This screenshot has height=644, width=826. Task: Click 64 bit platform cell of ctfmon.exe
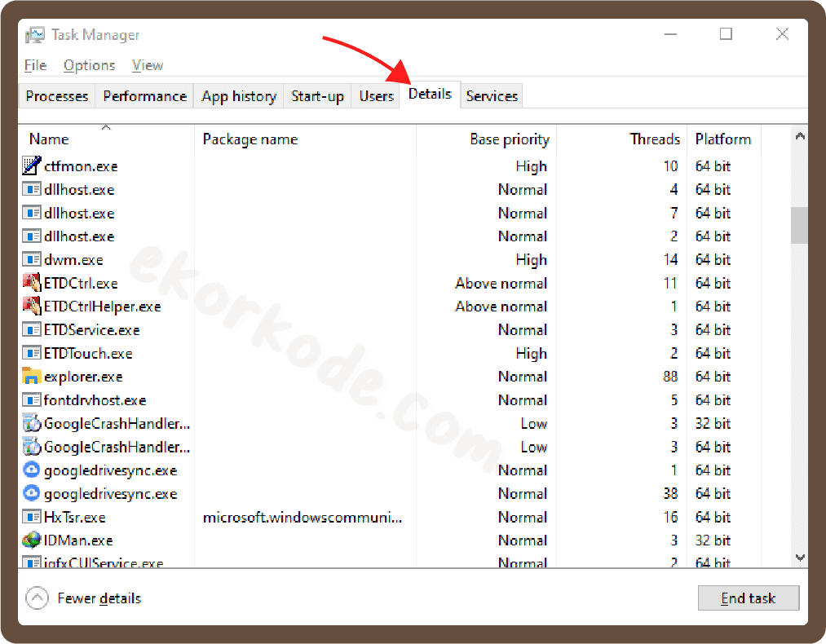713,165
